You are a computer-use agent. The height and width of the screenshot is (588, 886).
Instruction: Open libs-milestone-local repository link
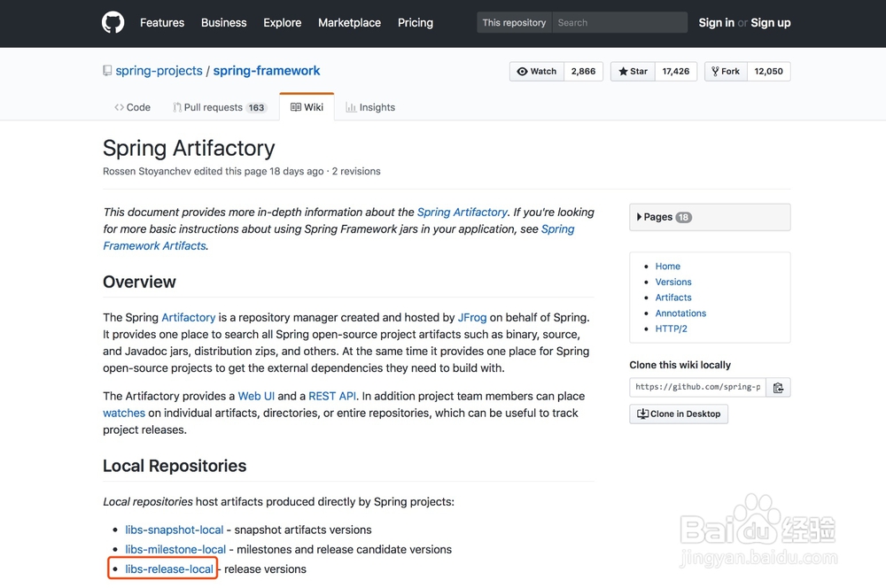click(x=175, y=549)
